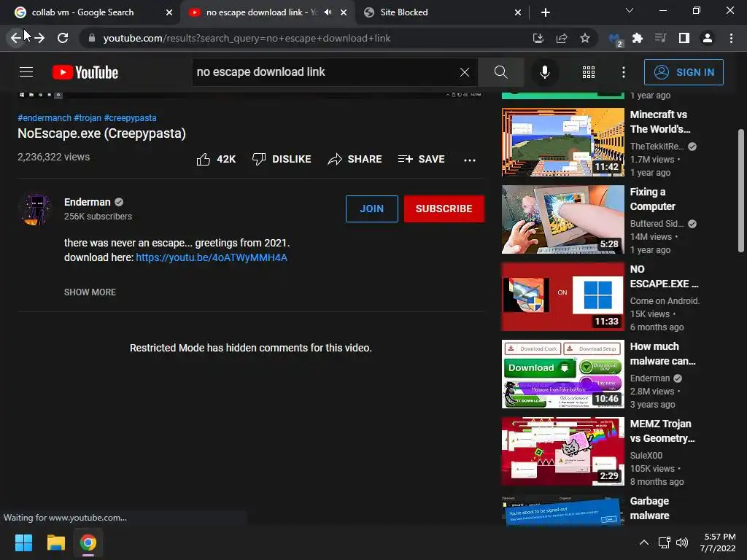Click the SIGN IN button

coord(684,72)
